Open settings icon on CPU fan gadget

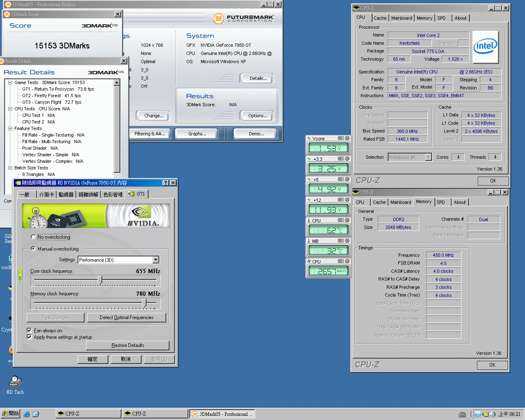341,261
